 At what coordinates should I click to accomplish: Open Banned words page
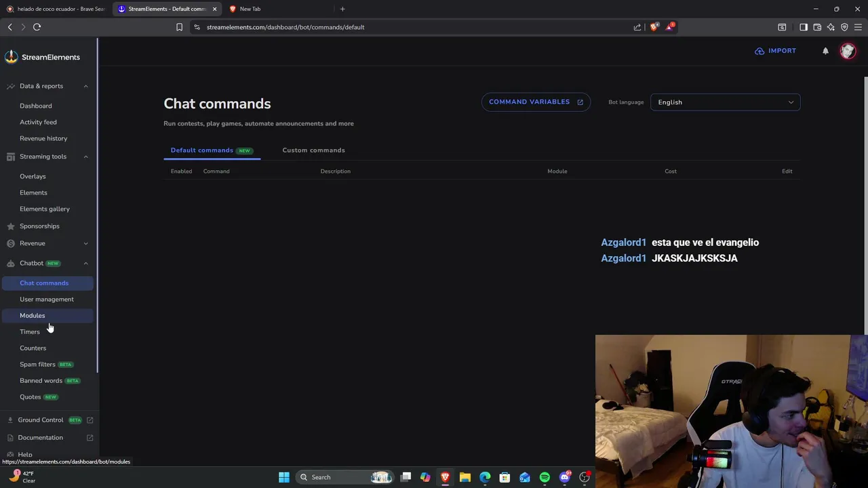pos(41,380)
